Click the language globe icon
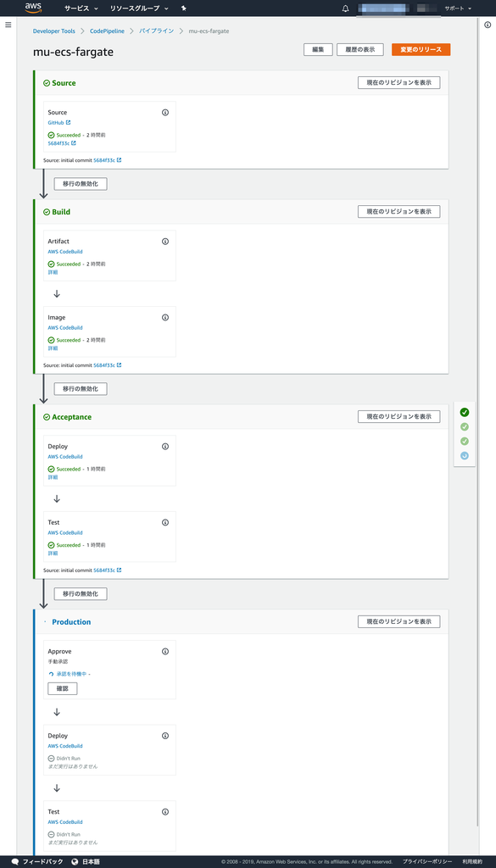Image resolution: width=496 pixels, height=868 pixels. 75,862
